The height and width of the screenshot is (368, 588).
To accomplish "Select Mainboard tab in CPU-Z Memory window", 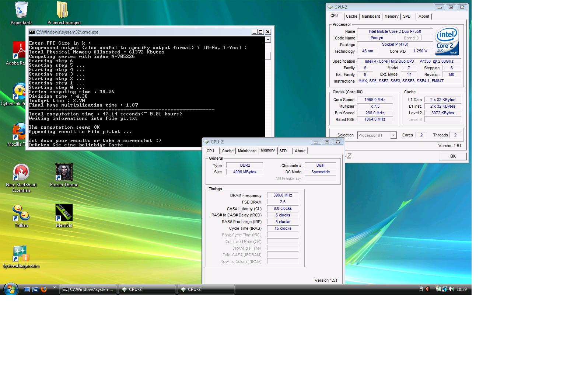I will [x=247, y=151].
